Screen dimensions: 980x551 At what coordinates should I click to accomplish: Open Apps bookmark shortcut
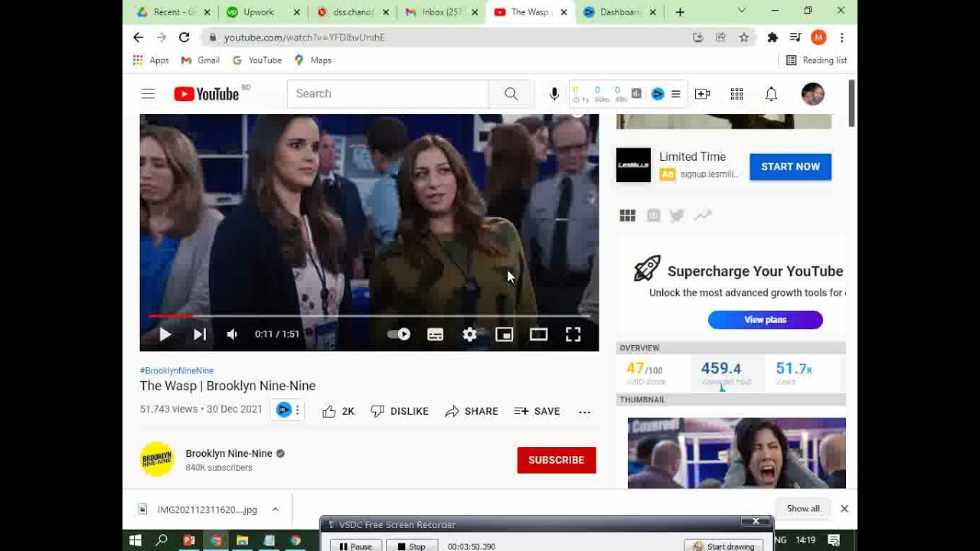(x=151, y=60)
